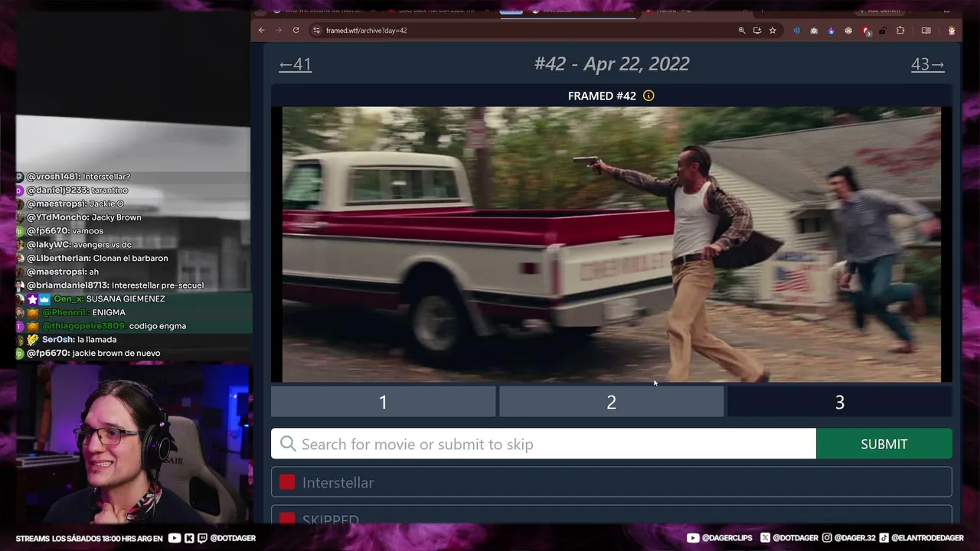
Task: Click the red square beside Interstellar guess
Action: pos(287,482)
